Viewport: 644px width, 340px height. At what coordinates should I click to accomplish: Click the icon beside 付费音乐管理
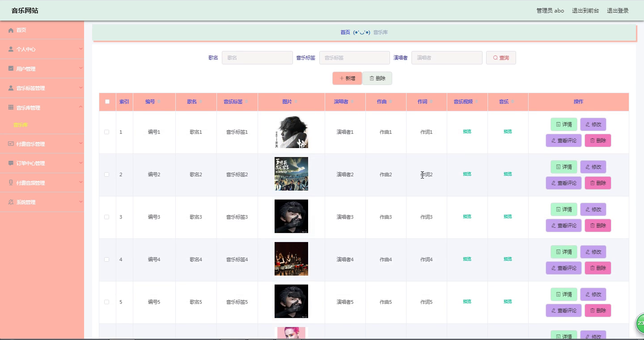(x=11, y=144)
